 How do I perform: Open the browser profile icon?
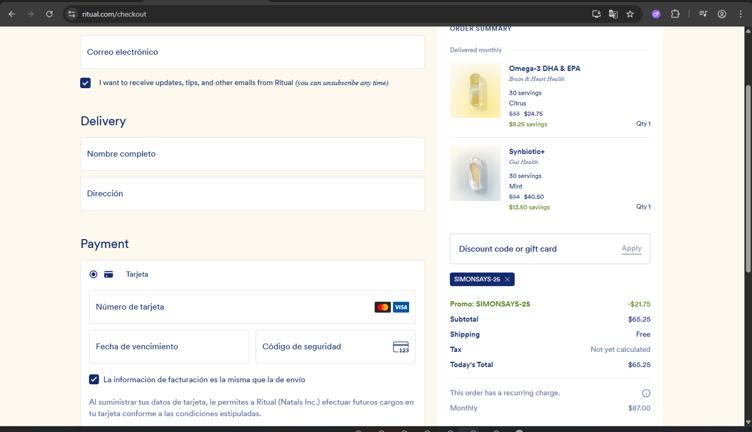pyautogui.click(x=722, y=14)
